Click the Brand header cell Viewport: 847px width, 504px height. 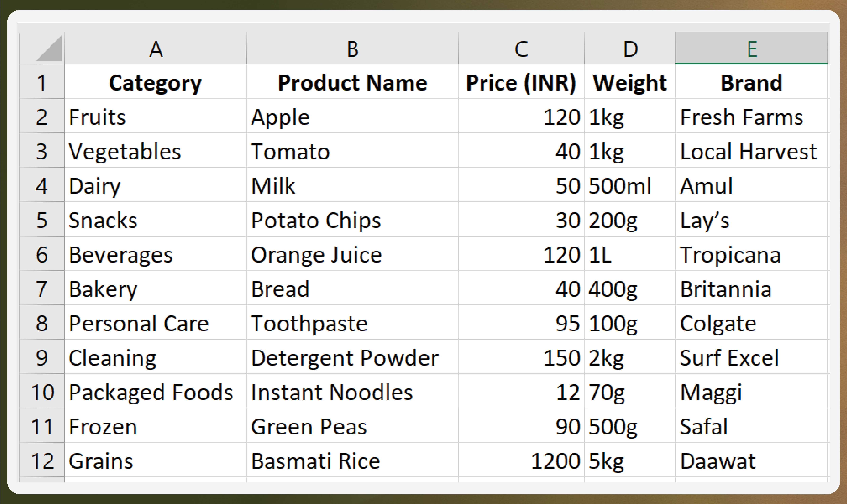[751, 82]
